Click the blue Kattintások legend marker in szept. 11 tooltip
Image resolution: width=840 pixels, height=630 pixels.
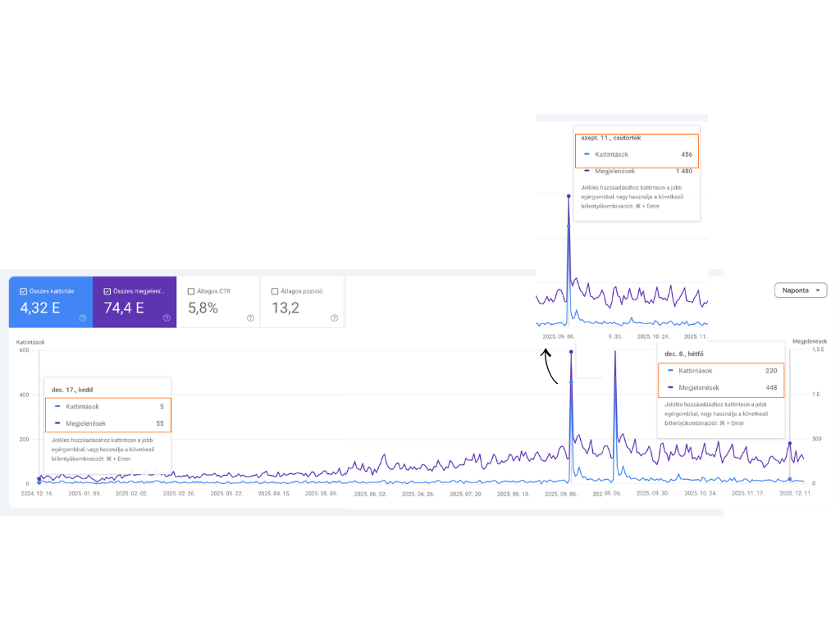tap(587, 154)
